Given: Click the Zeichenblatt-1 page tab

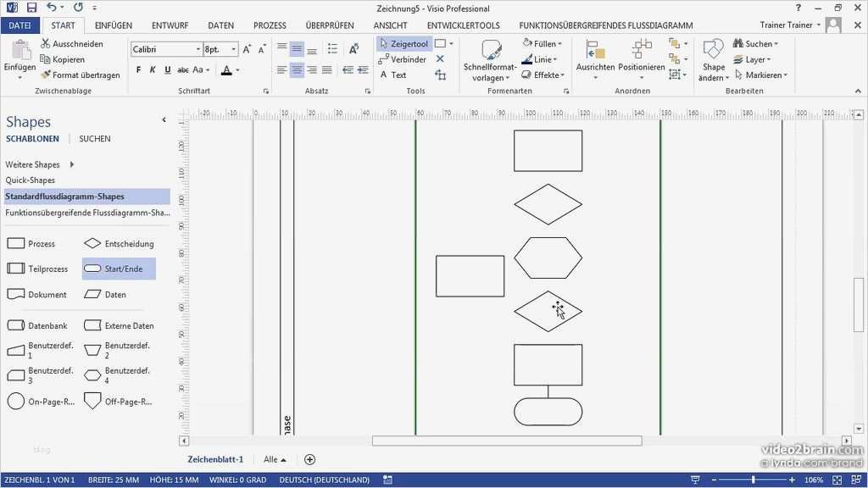Looking at the screenshot, I should click(215, 459).
